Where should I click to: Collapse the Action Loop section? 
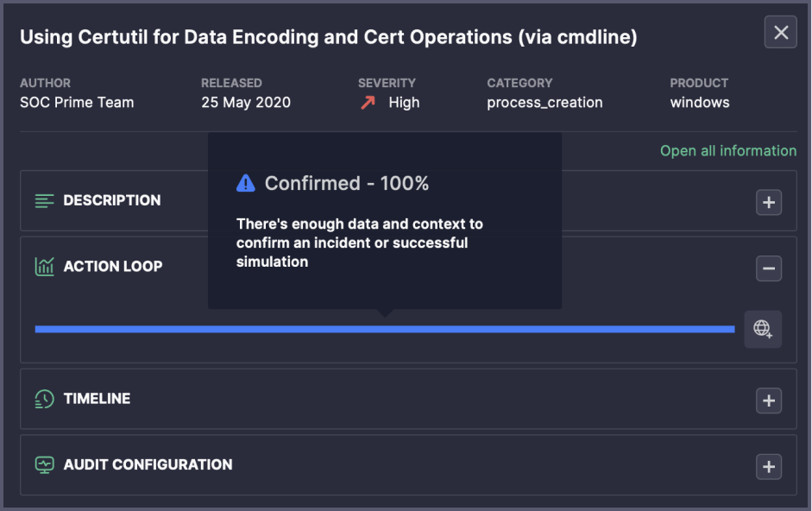768,268
